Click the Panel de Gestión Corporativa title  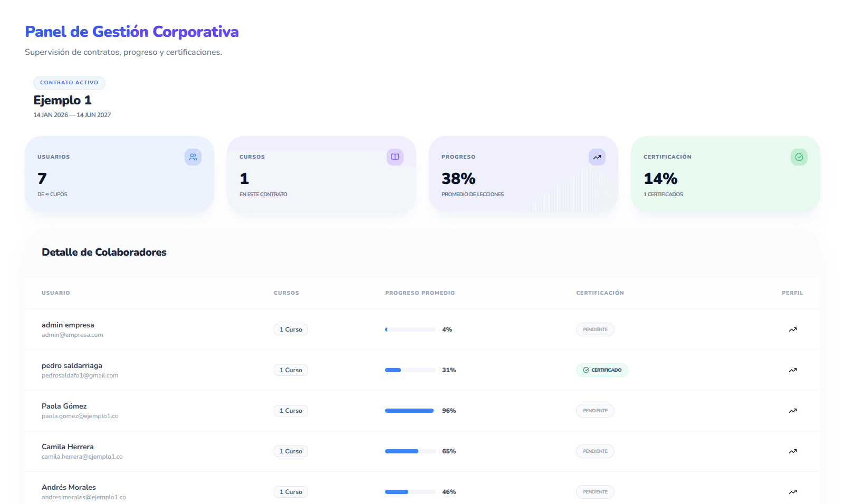coord(132,32)
